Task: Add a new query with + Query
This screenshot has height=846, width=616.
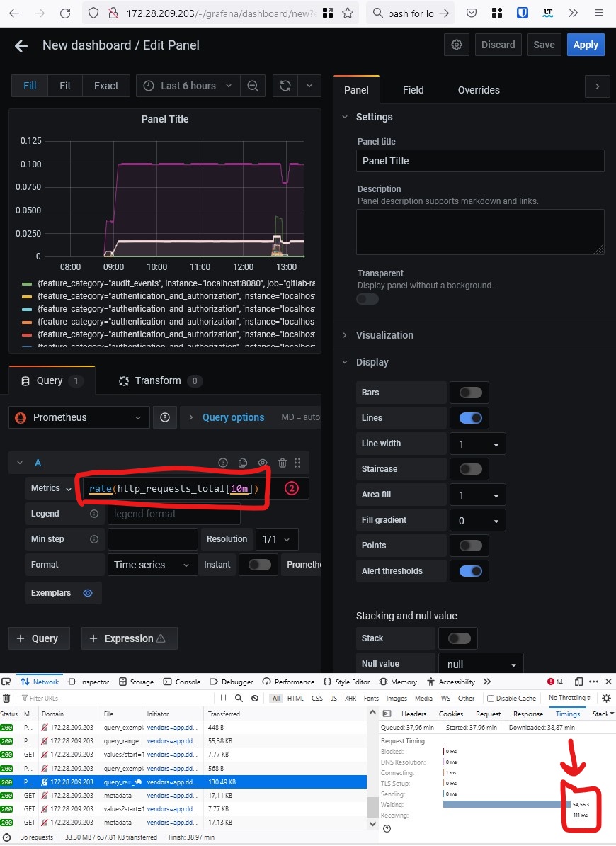Action: coord(40,639)
